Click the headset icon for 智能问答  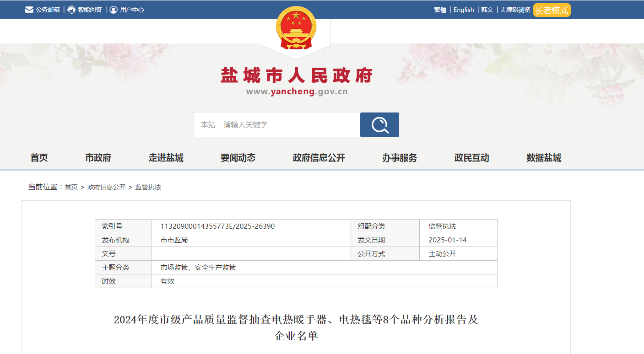(71, 10)
